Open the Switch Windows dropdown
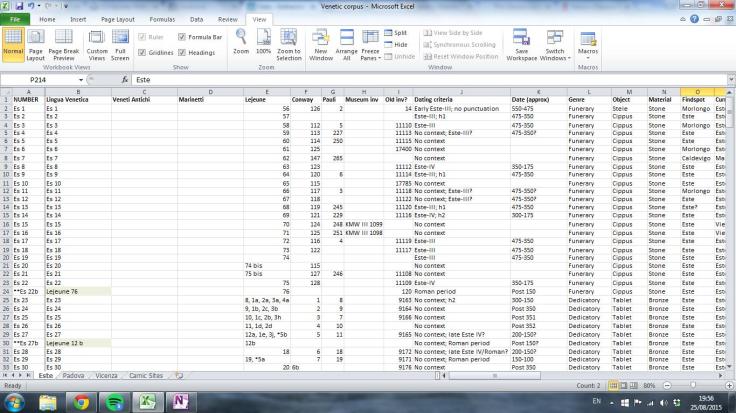The height and width of the screenshot is (413, 736). (555, 52)
